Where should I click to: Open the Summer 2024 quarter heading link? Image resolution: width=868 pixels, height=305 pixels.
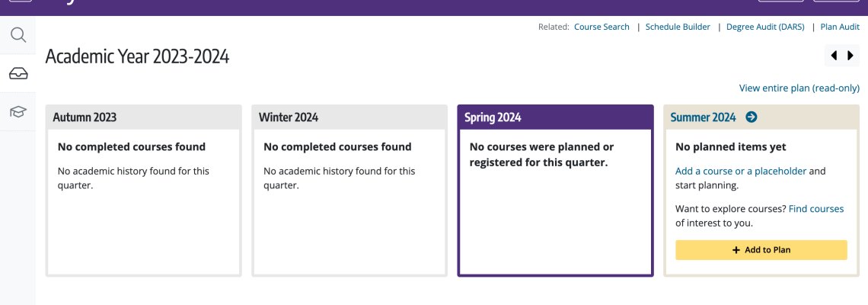pos(703,117)
